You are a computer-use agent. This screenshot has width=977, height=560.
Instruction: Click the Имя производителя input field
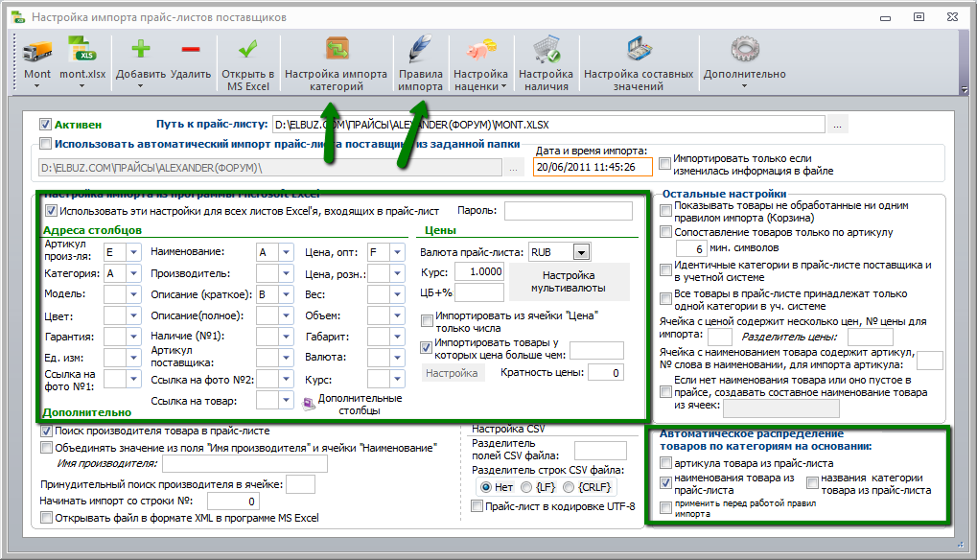tap(244, 463)
